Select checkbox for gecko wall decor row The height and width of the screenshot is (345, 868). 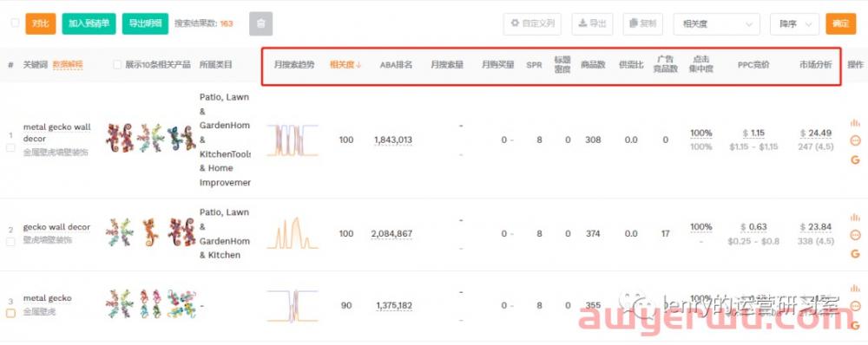click(x=10, y=242)
